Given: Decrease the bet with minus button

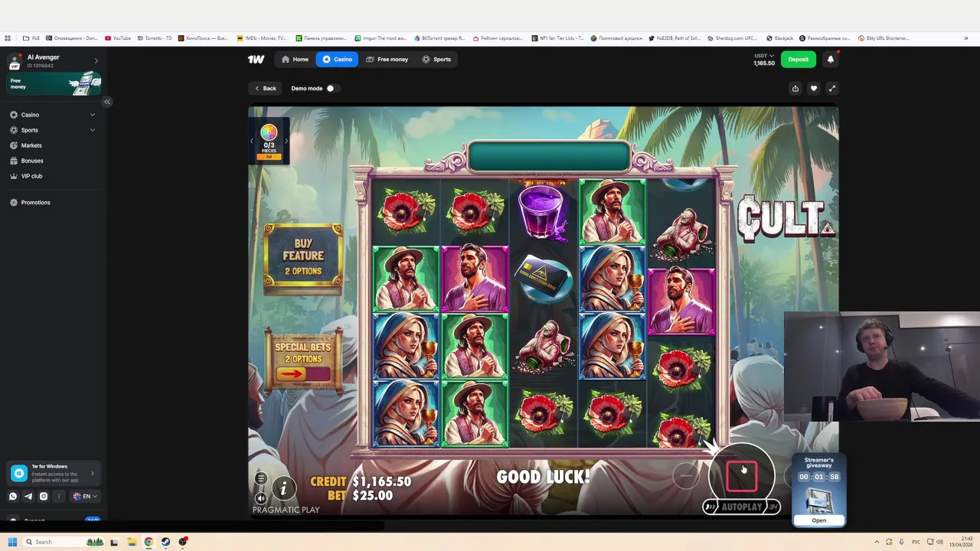Looking at the screenshot, I should coord(686,476).
